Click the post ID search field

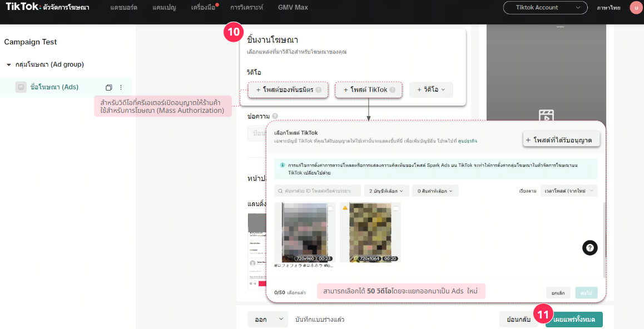click(x=318, y=191)
